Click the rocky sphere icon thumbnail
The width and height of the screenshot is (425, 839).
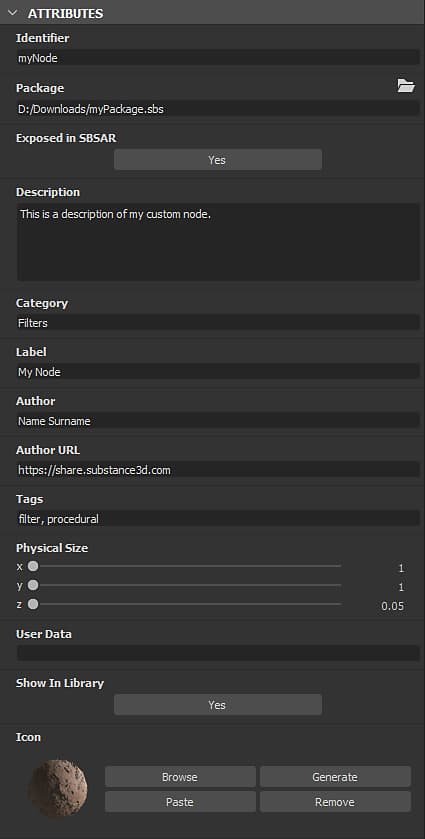[x=58, y=789]
